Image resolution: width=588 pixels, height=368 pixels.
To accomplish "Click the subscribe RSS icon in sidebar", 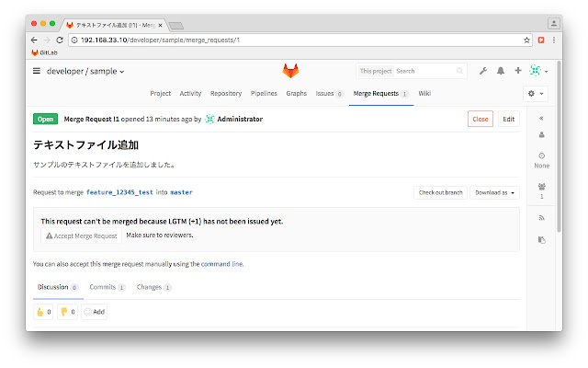I will (541, 218).
